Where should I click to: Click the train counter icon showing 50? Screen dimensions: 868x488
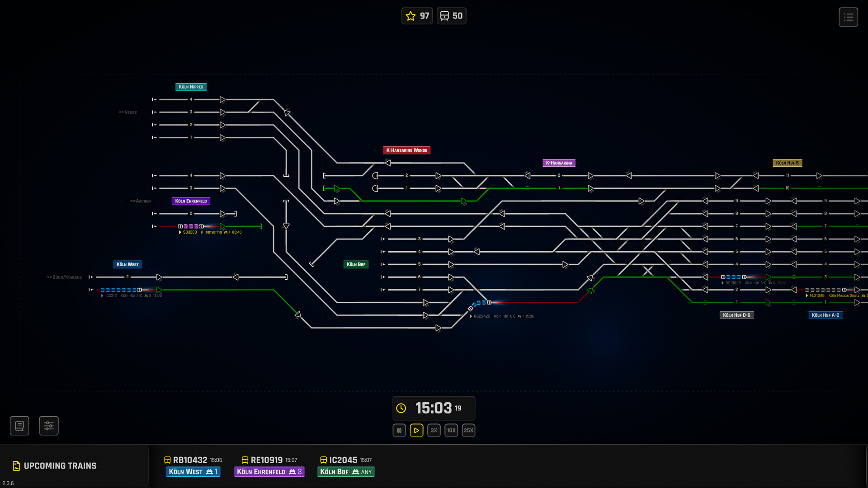coord(445,16)
